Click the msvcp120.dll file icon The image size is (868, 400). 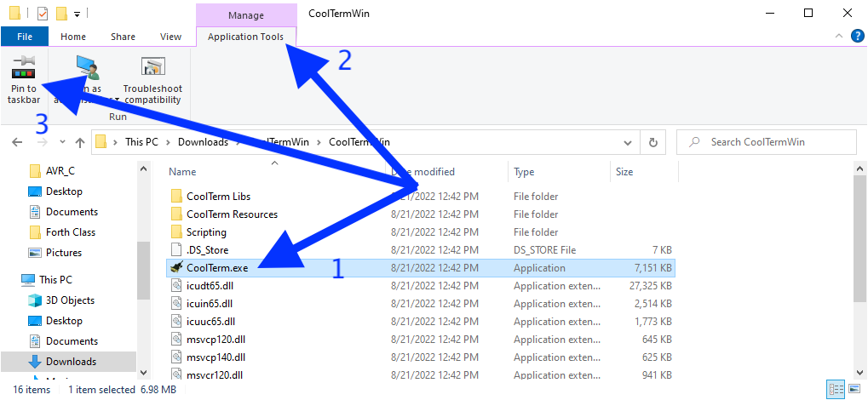176,339
